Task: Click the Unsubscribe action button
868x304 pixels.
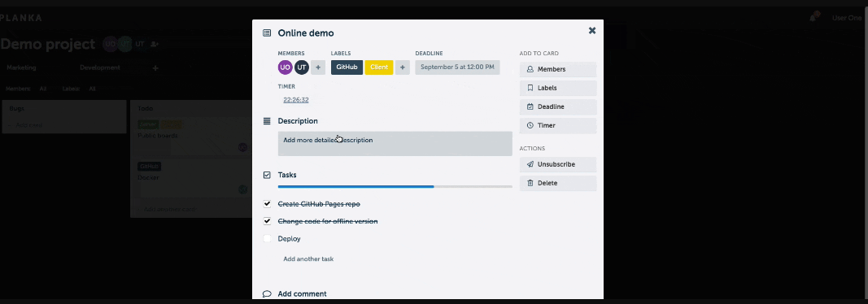Action: pyautogui.click(x=558, y=164)
